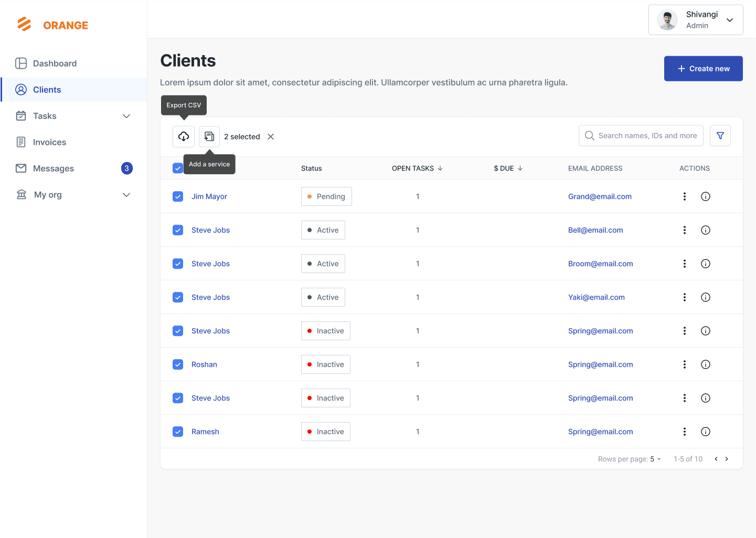Open info icon for Jim Mayor row
The image size is (756, 538).
(x=706, y=196)
